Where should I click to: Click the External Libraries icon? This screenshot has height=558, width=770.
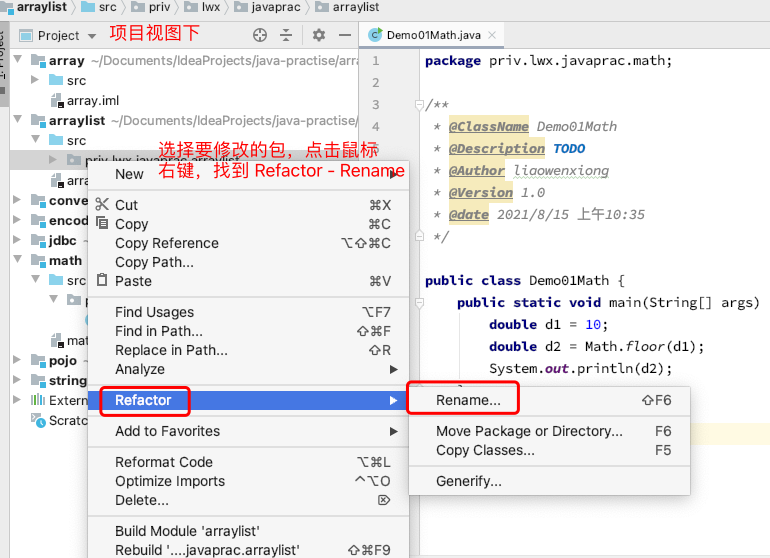tap(38, 400)
